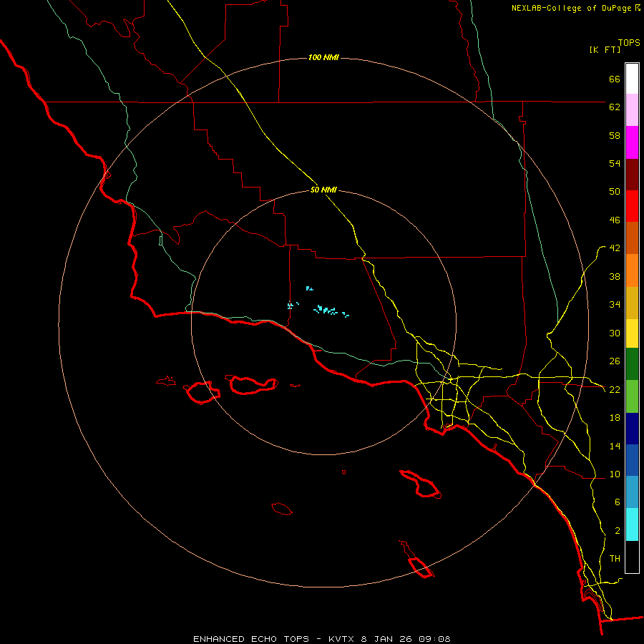Viewport: 644px width, 644px height.
Task: Select the '22' scale value
Action: 615,390
